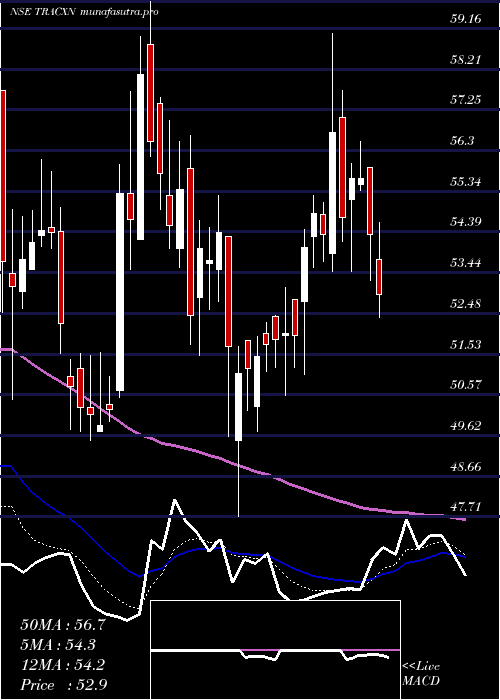Click the 53.44 price axis label
The image size is (500, 700).
[465, 263]
